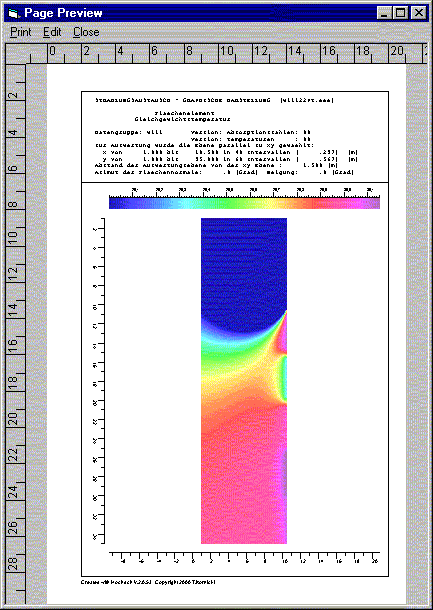Select the Close menu item
This screenshot has height=610, width=433.
86,32
